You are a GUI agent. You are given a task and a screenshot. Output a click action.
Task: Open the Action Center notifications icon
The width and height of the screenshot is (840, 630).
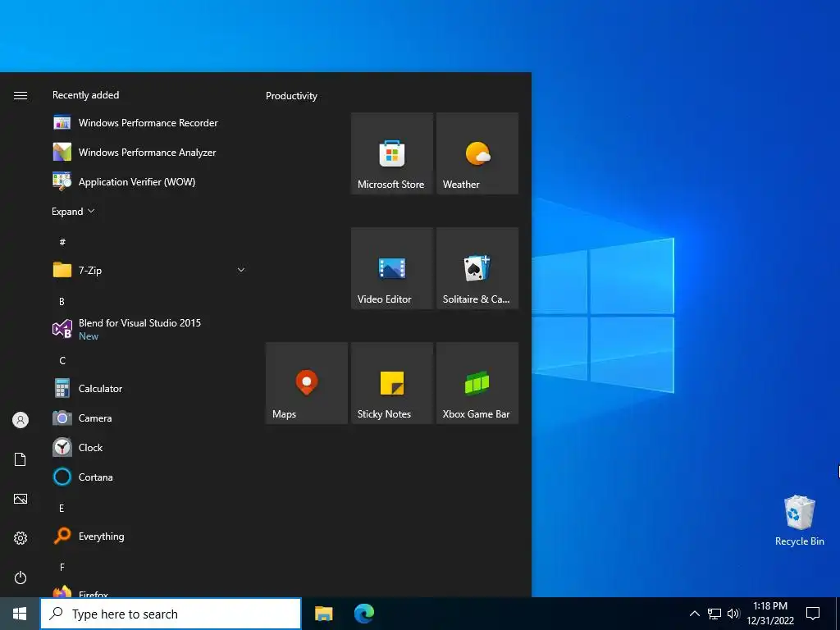coord(813,614)
